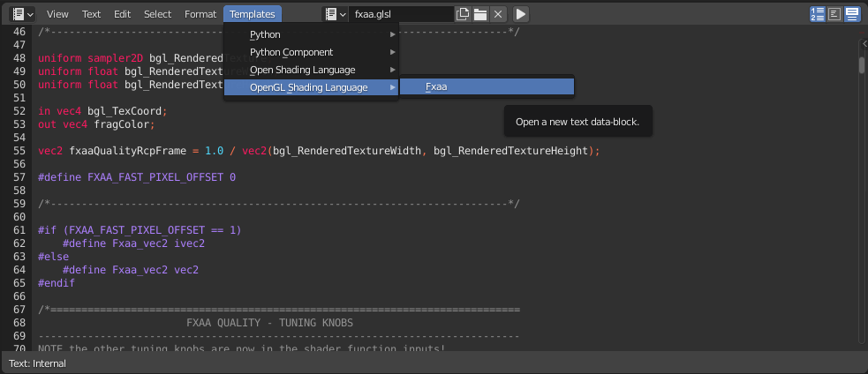
Task: Click 'bgl_RenderedTextureHeight' on line 55
Action: click(510, 151)
